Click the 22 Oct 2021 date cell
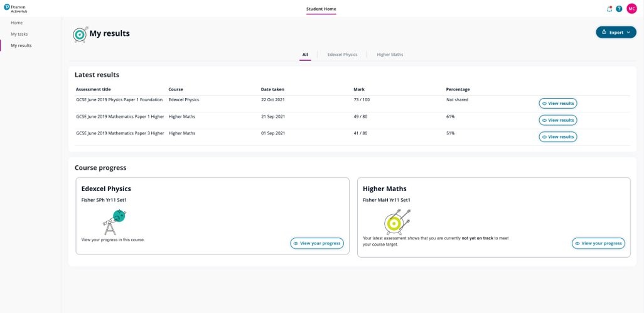This screenshot has height=313, width=644. click(272, 100)
